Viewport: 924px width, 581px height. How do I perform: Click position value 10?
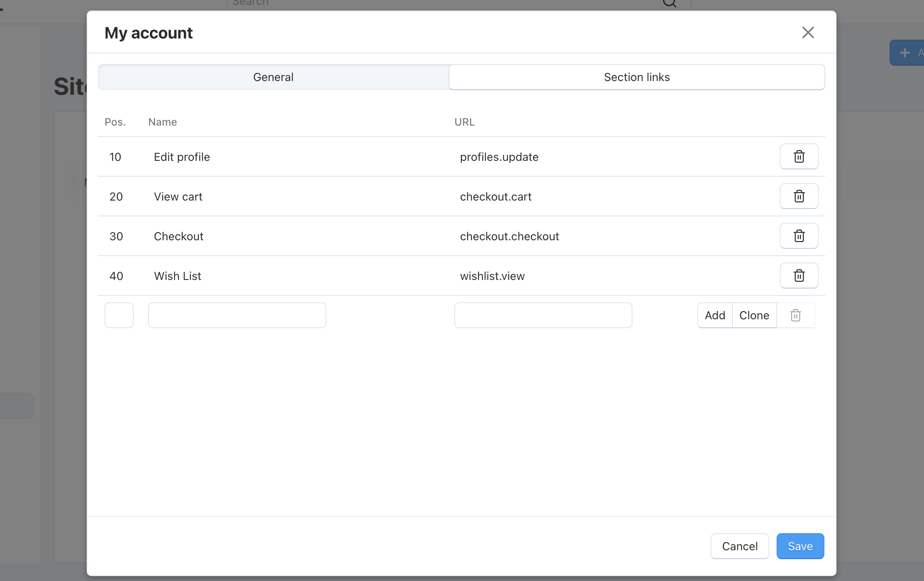point(115,157)
